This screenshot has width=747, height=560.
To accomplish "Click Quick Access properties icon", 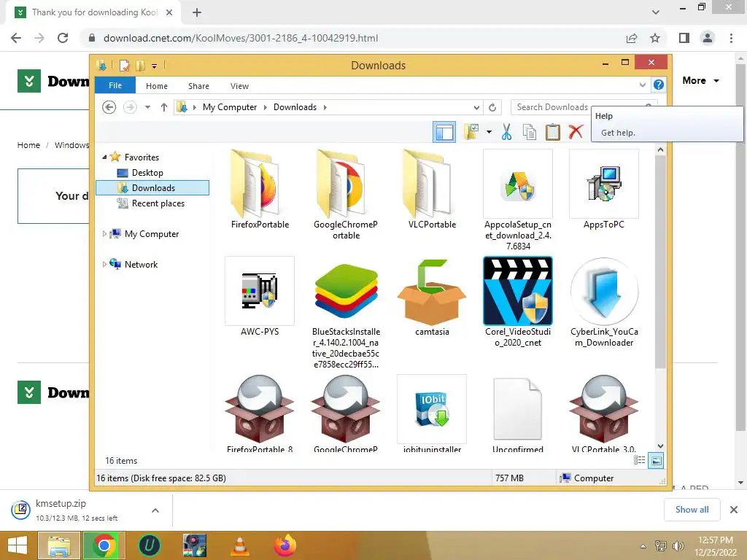I will point(124,65).
